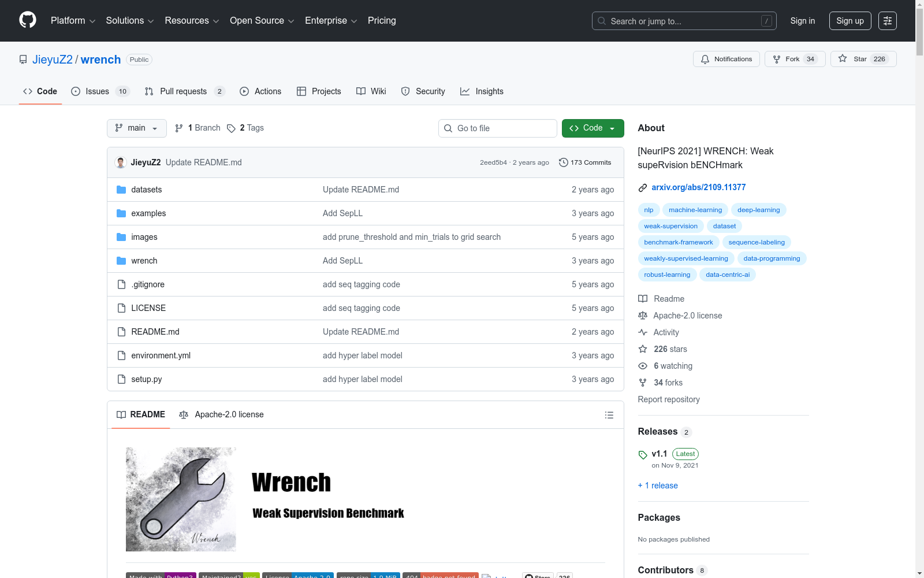Click the nlp topic tag

click(649, 210)
